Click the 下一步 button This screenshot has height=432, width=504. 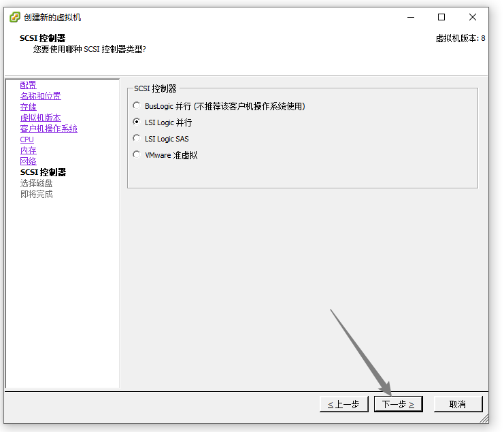pos(399,404)
